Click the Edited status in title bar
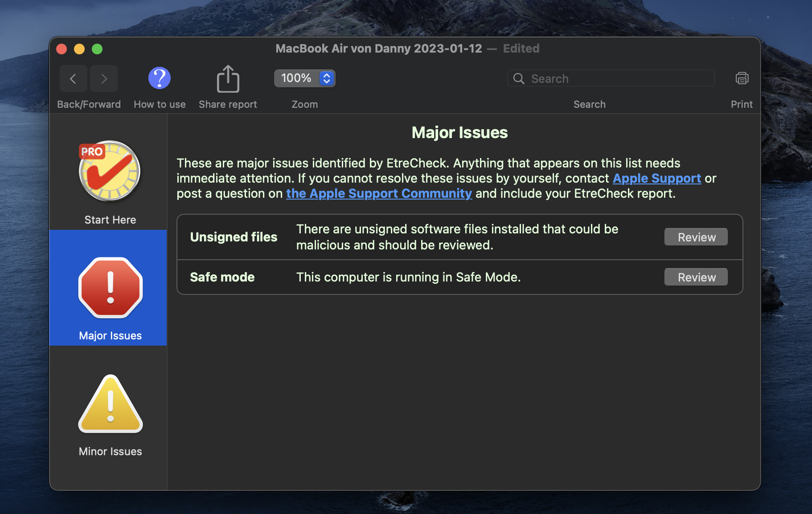Image resolution: width=812 pixels, height=514 pixels. pyautogui.click(x=521, y=49)
